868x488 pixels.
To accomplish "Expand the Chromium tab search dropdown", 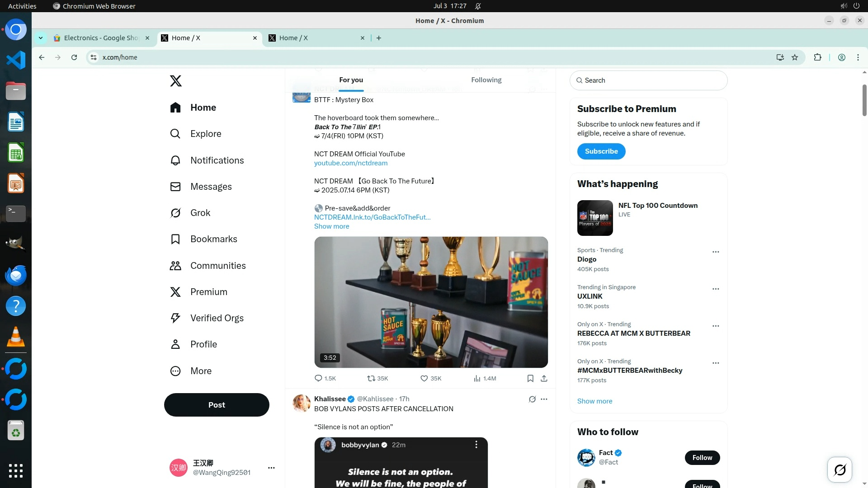I will click(41, 38).
